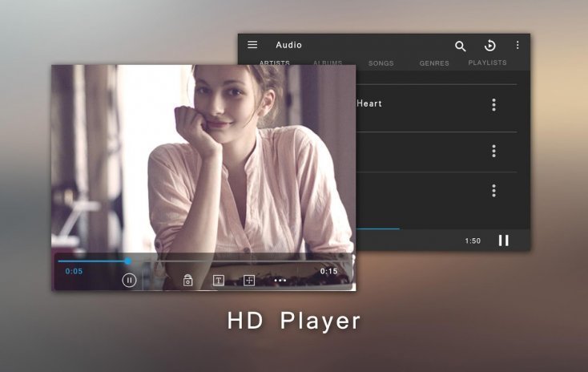Open the overflow menu in Audio toolbar
The image size is (588, 372).
tap(518, 45)
